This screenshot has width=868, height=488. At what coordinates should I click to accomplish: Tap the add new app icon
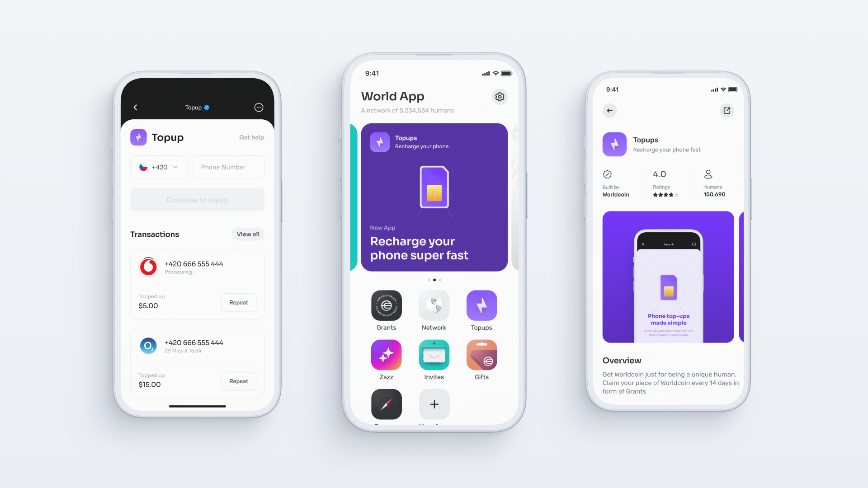tap(434, 404)
